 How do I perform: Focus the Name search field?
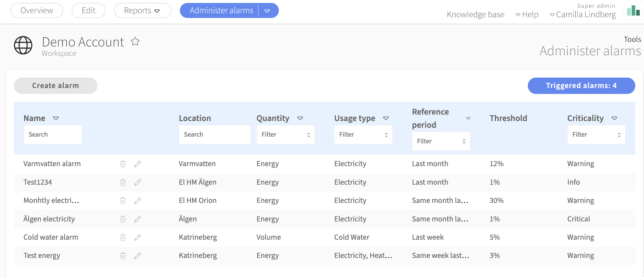(x=53, y=135)
